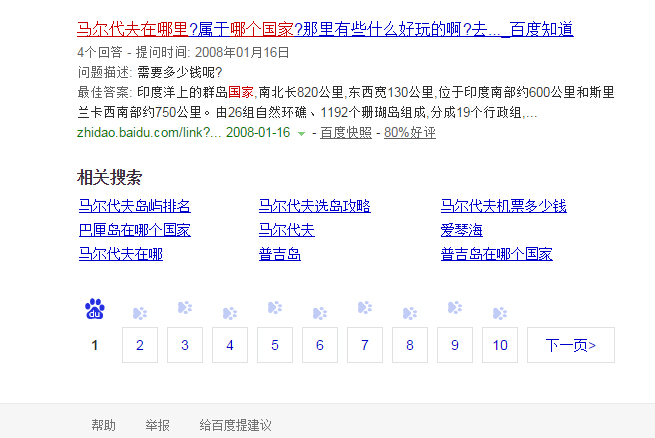Click 给百度提建议 feedback footer link
Image resolution: width=655 pixels, height=438 pixels.
pyautogui.click(x=235, y=425)
